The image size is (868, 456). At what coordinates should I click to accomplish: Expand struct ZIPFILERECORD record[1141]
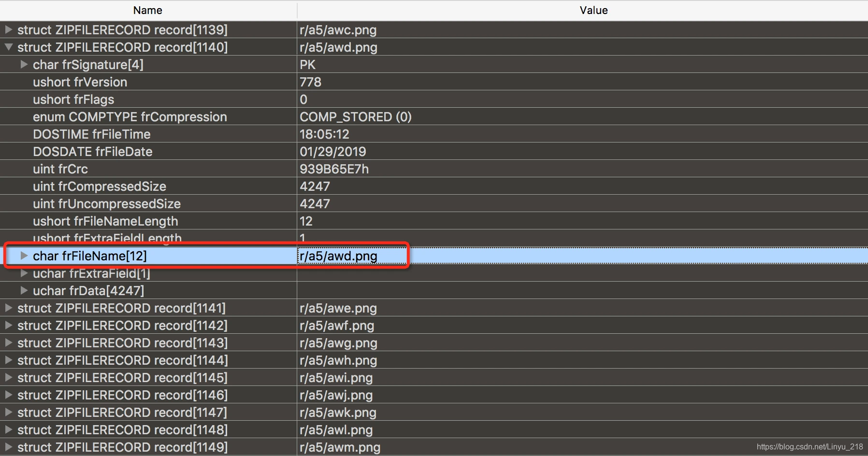tap(8, 308)
